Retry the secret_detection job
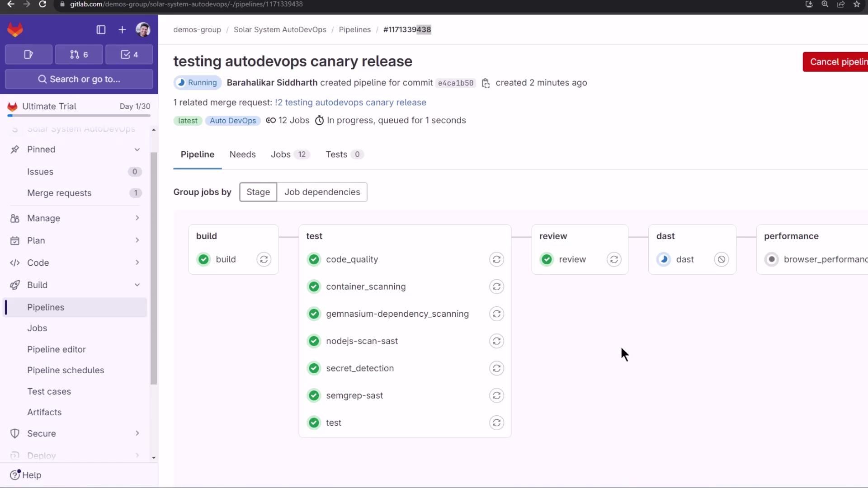This screenshot has width=868, height=488. (496, 368)
